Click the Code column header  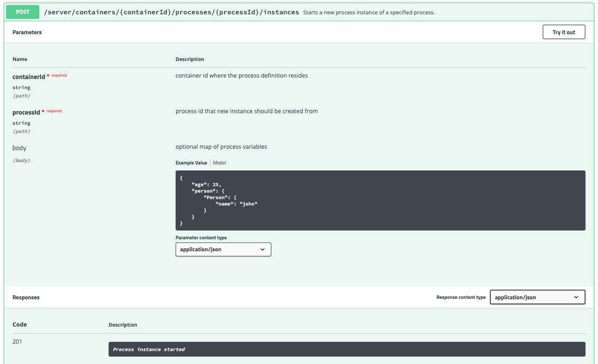pos(19,324)
